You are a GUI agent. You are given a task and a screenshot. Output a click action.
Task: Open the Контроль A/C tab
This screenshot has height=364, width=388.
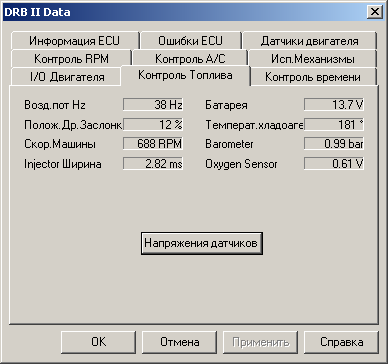coord(190,59)
